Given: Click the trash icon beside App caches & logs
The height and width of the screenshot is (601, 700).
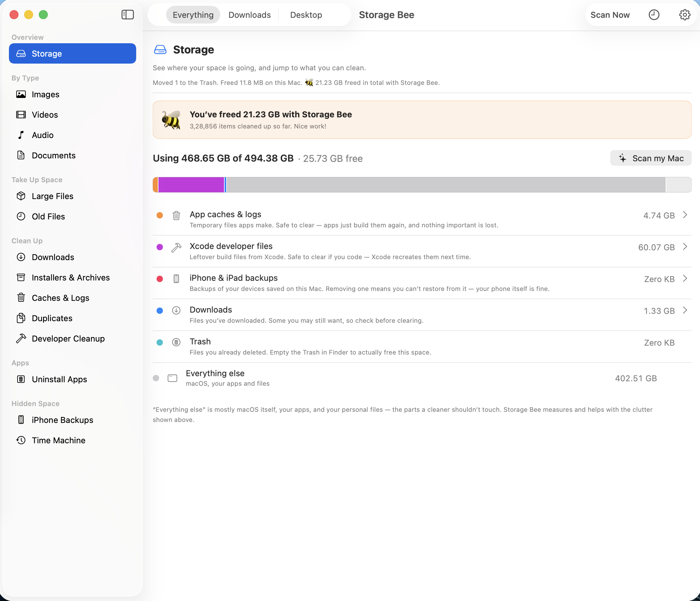Looking at the screenshot, I should click(176, 215).
